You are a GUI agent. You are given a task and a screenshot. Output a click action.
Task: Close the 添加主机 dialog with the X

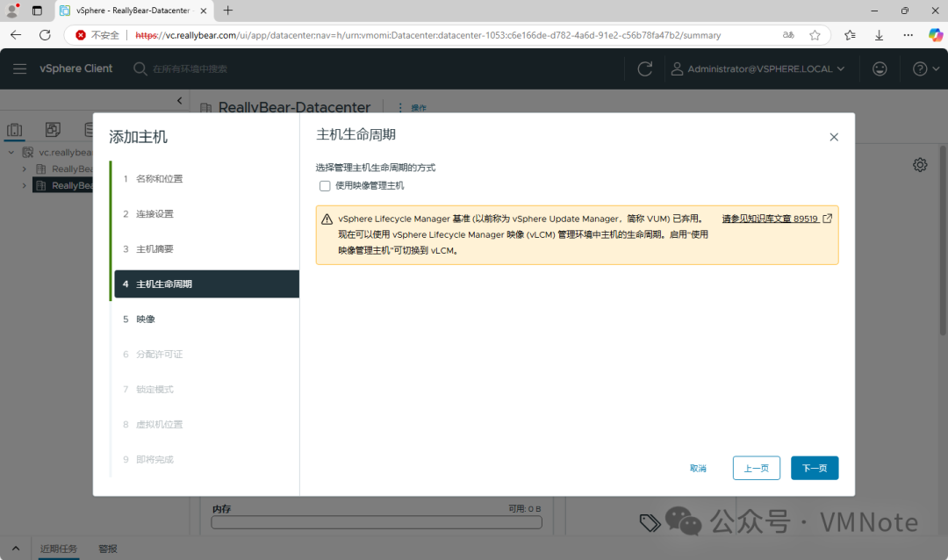point(834,137)
